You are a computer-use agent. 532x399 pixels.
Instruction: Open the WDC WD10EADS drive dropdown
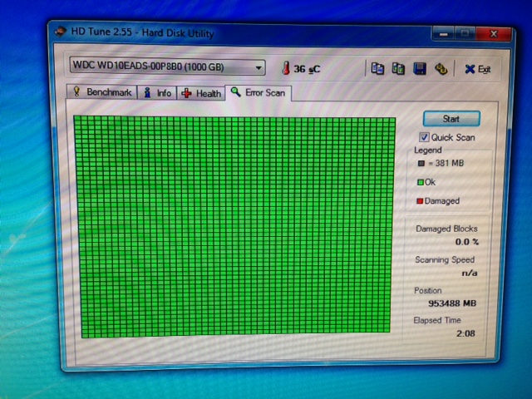[167, 66]
